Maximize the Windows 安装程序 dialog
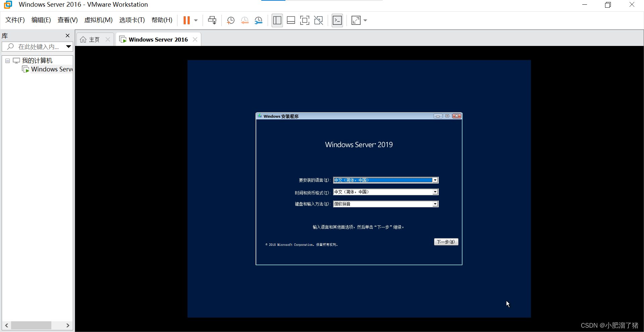Screen dimensions: 644x332 coord(447,116)
